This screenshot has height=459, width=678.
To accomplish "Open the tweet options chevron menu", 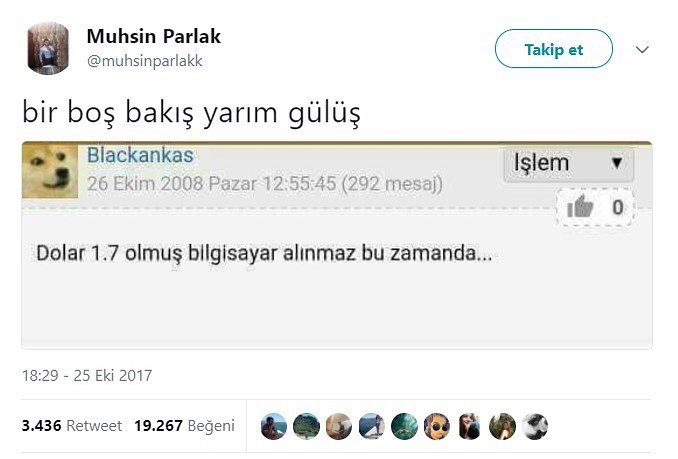I will [642, 50].
